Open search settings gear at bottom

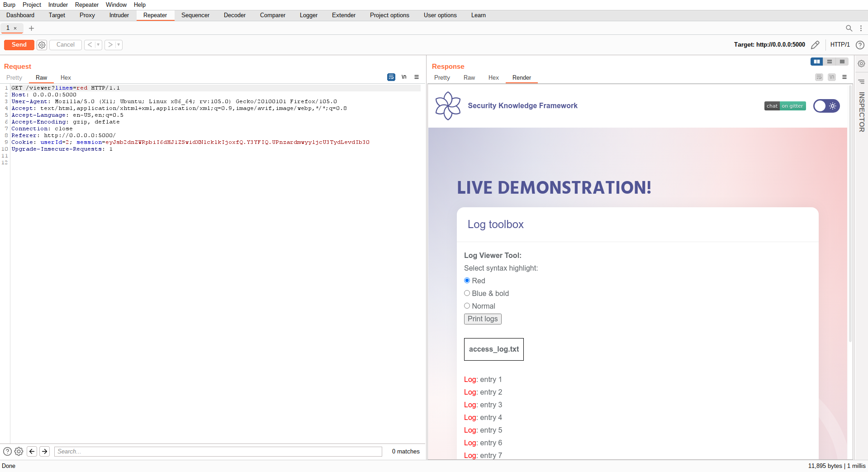tap(19, 451)
